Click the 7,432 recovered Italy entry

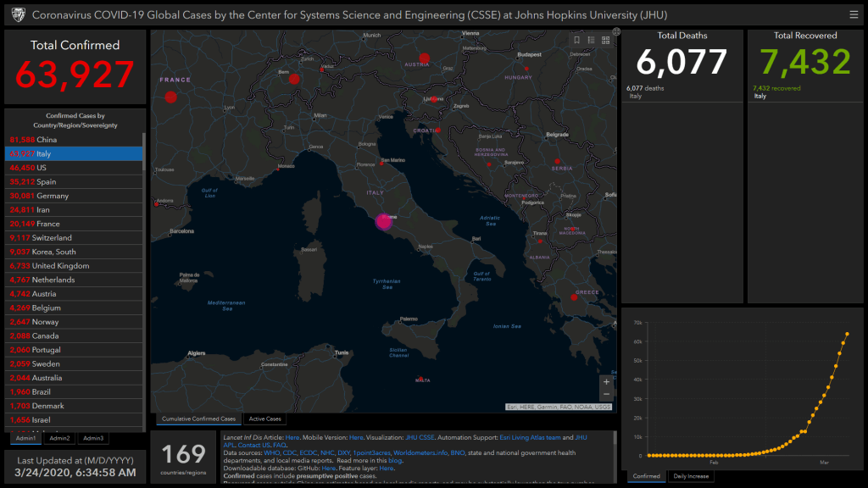click(805, 91)
